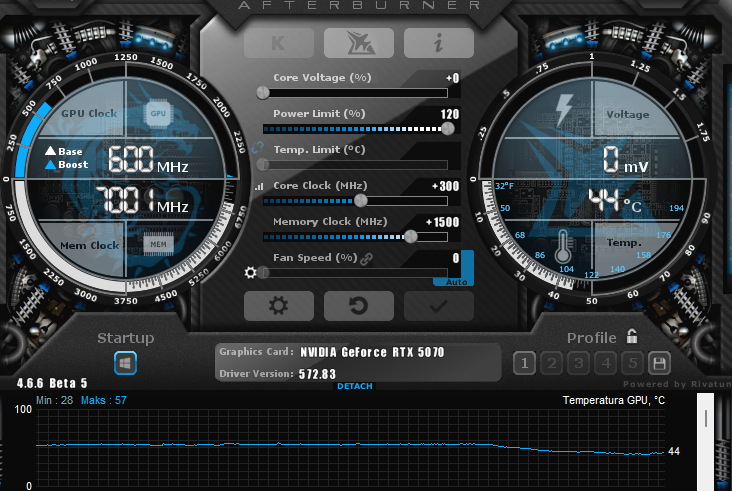The image size is (732, 491).
Task: Open settings with the gear button
Action: point(279,306)
